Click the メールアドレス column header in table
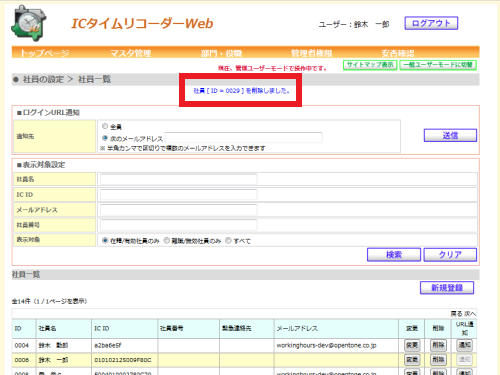 pos(297,329)
